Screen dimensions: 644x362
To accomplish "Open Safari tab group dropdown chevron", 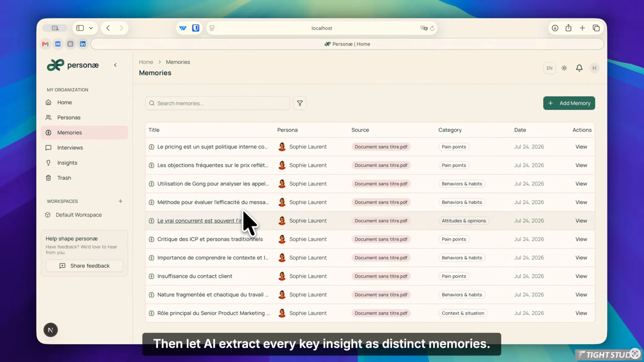I will (x=91, y=28).
